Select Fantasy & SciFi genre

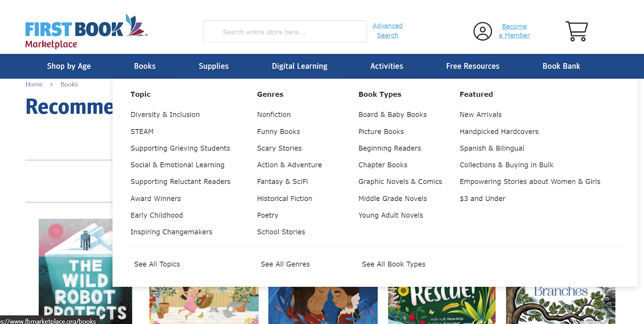pyautogui.click(x=283, y=182)
